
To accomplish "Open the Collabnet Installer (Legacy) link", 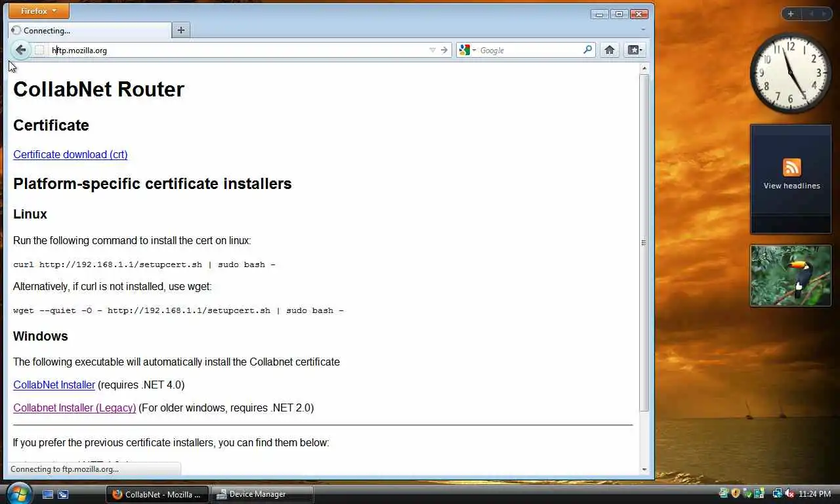I will (x=74, y=408).
